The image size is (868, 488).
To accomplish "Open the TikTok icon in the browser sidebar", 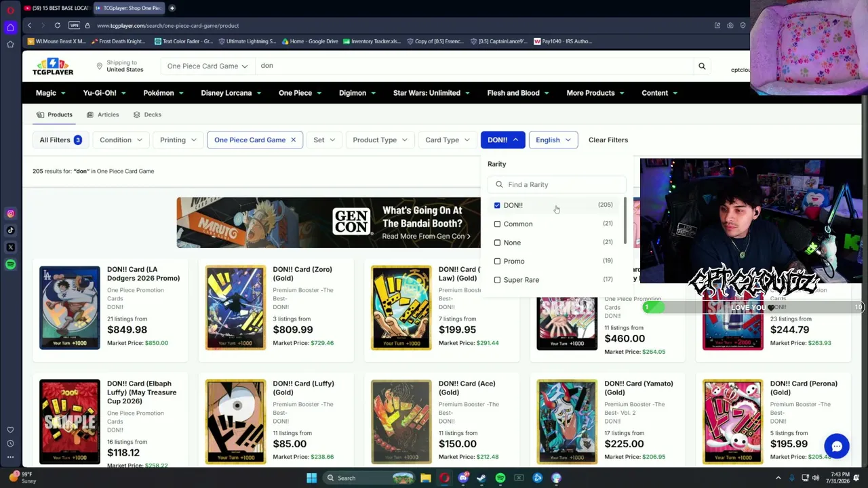I will click(10, 230).
